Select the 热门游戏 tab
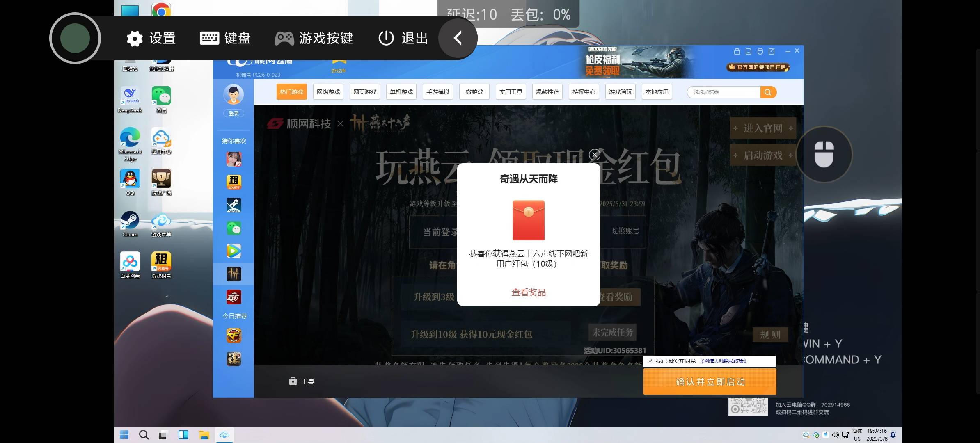This screenshot has width=980, height=443. coord(292,92)
